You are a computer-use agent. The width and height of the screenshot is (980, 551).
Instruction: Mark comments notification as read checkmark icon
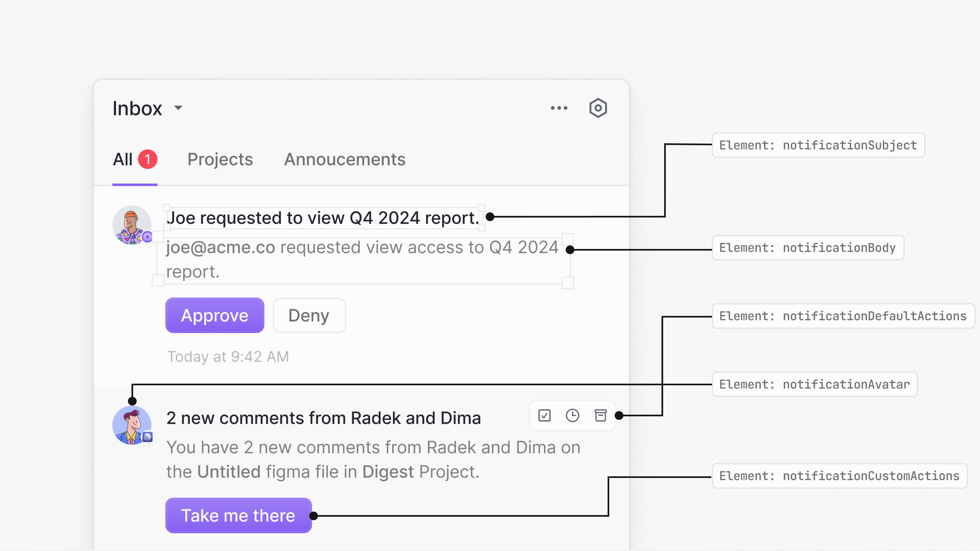pos(544,415)
